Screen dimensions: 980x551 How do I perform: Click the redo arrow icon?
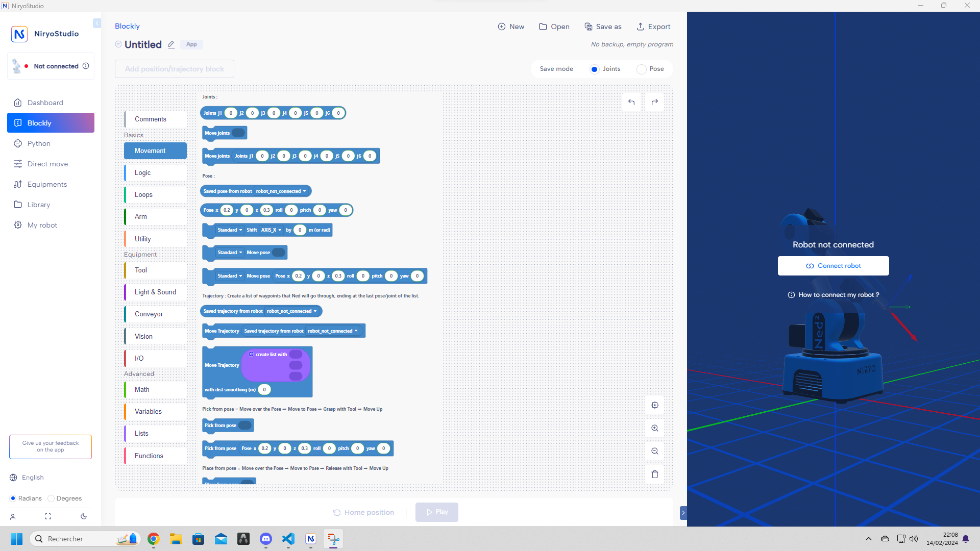(x=655, y=102)
